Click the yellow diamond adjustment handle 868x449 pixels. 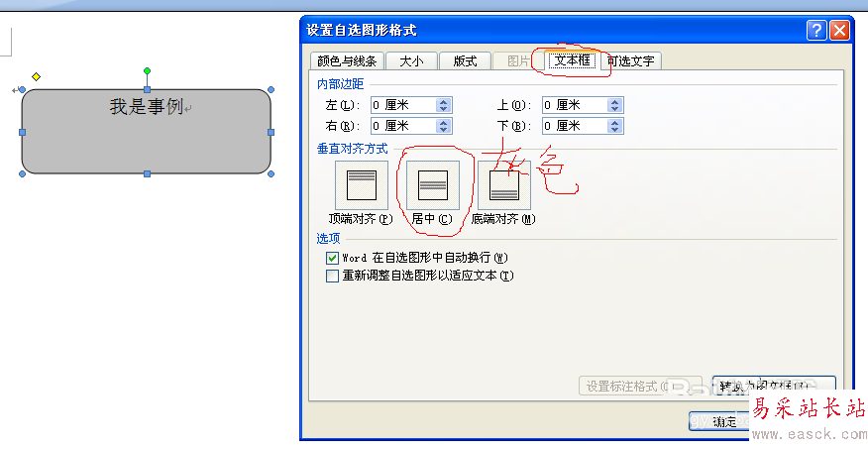36,77
